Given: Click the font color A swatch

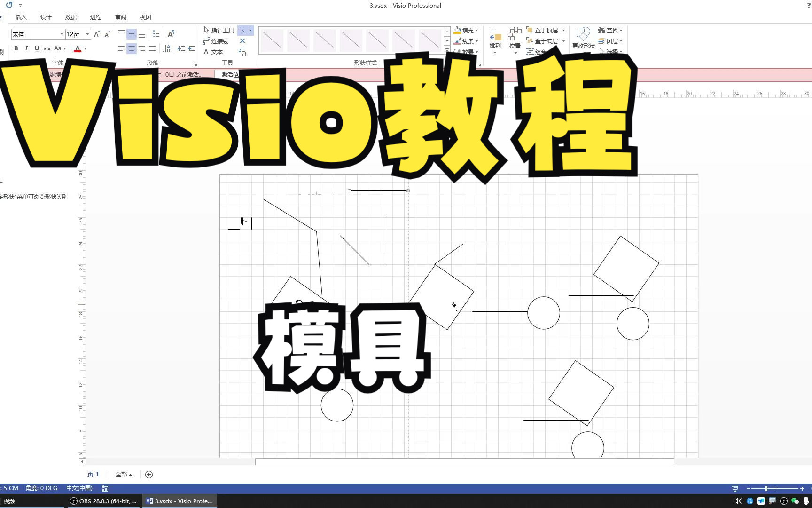Looking at the screenshot, I should coord(78,48).
